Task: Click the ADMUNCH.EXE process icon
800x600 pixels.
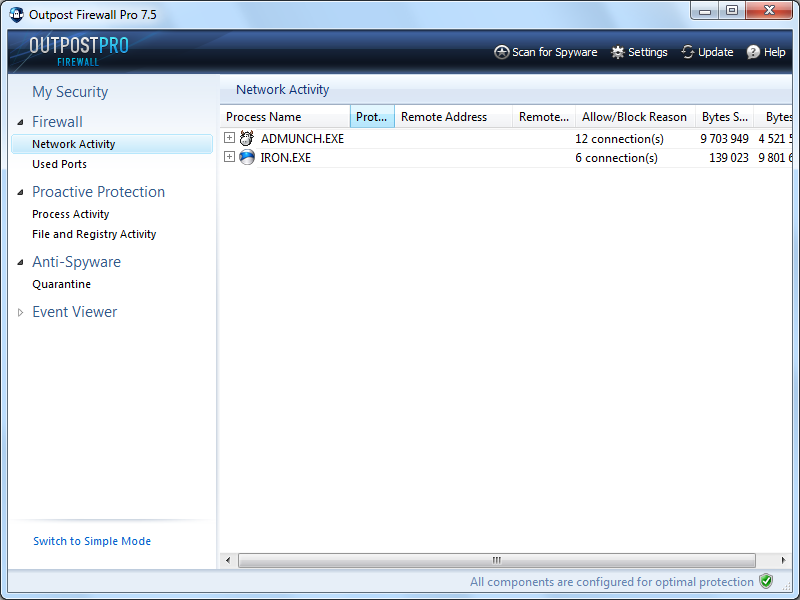Action: coord(247,139)
